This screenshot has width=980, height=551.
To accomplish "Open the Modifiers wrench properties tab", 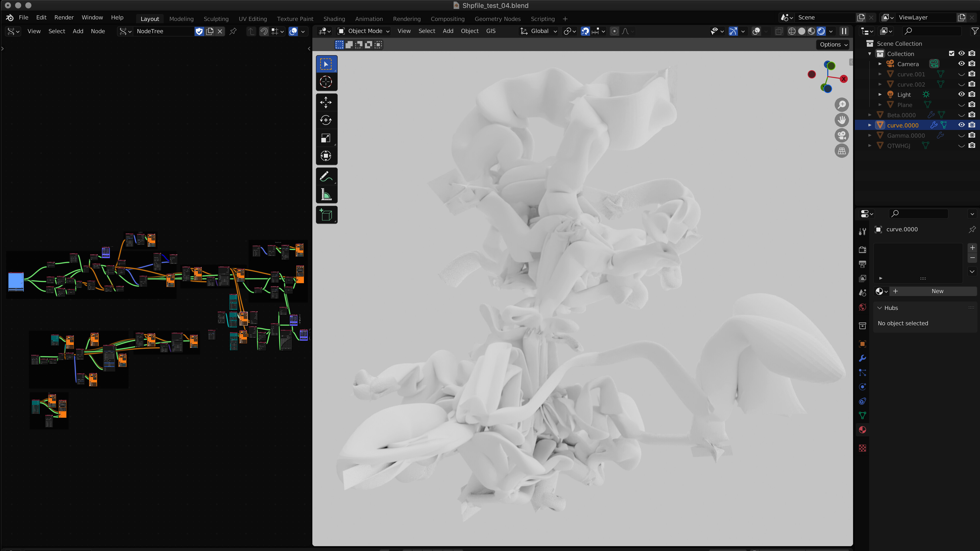I will point(863,358).
